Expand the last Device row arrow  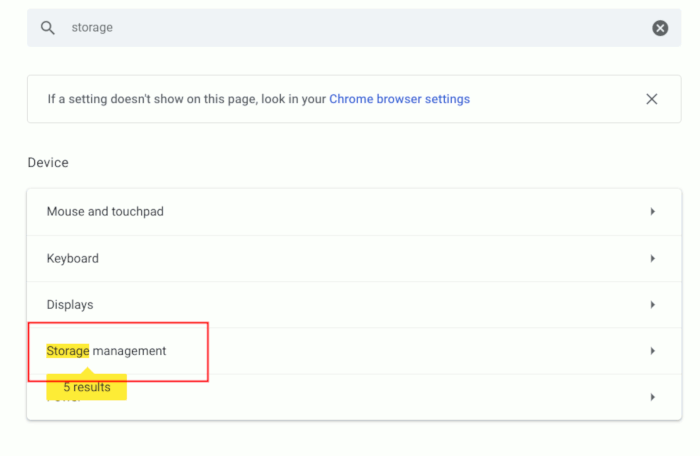[652, 397]
